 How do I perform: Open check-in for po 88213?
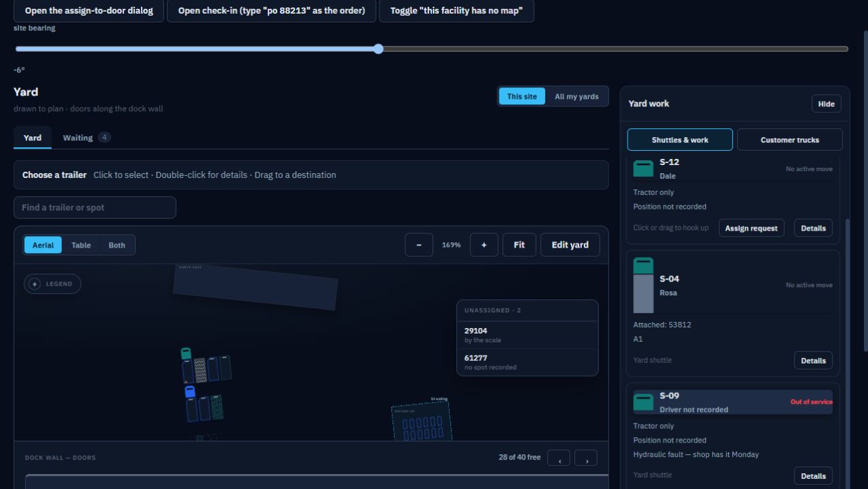pyautogui.click(x=272, y=11)
